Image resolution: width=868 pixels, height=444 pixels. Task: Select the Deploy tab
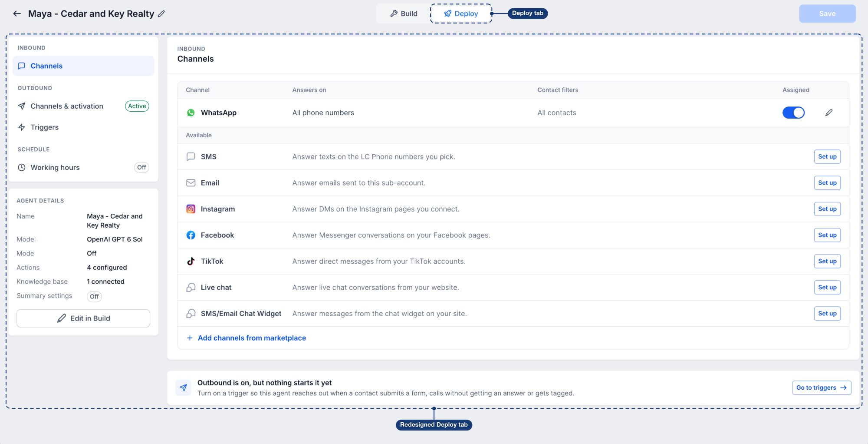tap(461, 13)
